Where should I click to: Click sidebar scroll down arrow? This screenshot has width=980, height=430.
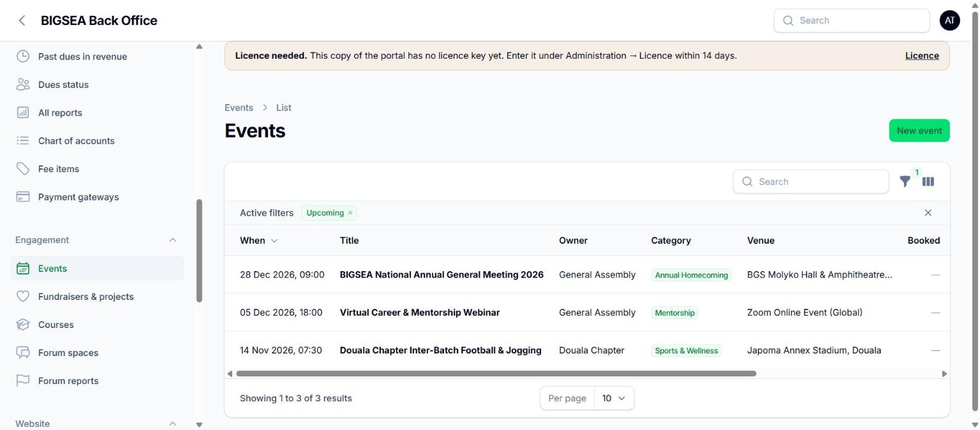(199, 425)
